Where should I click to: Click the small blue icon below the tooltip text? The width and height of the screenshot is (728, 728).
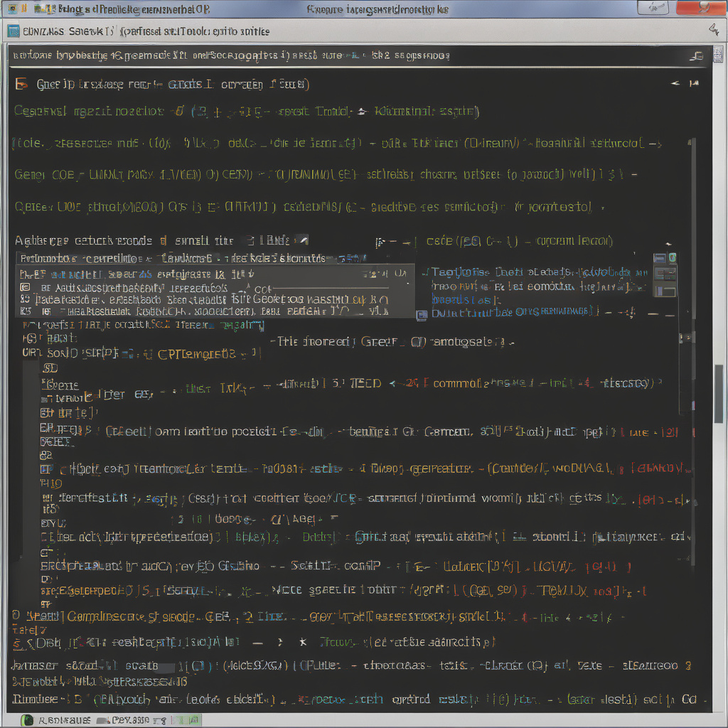point(422,314)
